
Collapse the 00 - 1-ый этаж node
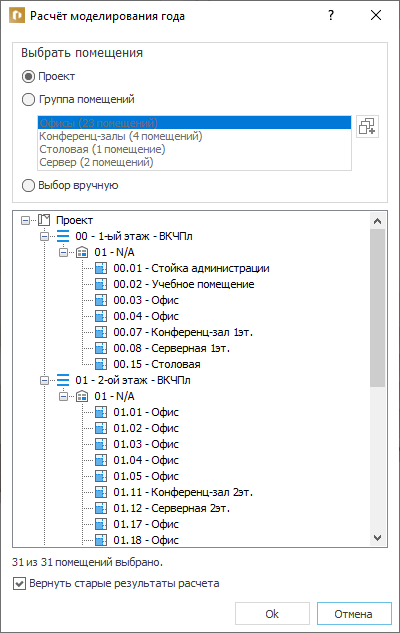(x=44, y=237)
